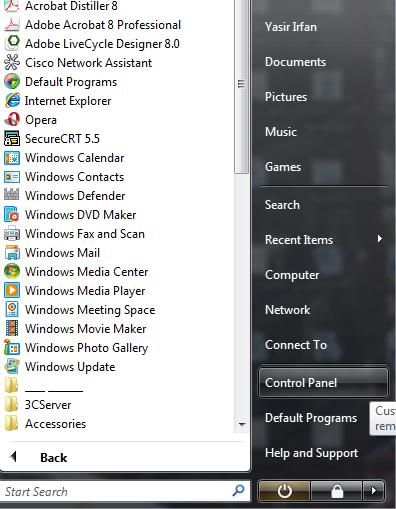Image resolution: width=396 pixels, height=509 pixels.
Task: Select the Cisco Network Assistant label
Action: coord(88,63)
